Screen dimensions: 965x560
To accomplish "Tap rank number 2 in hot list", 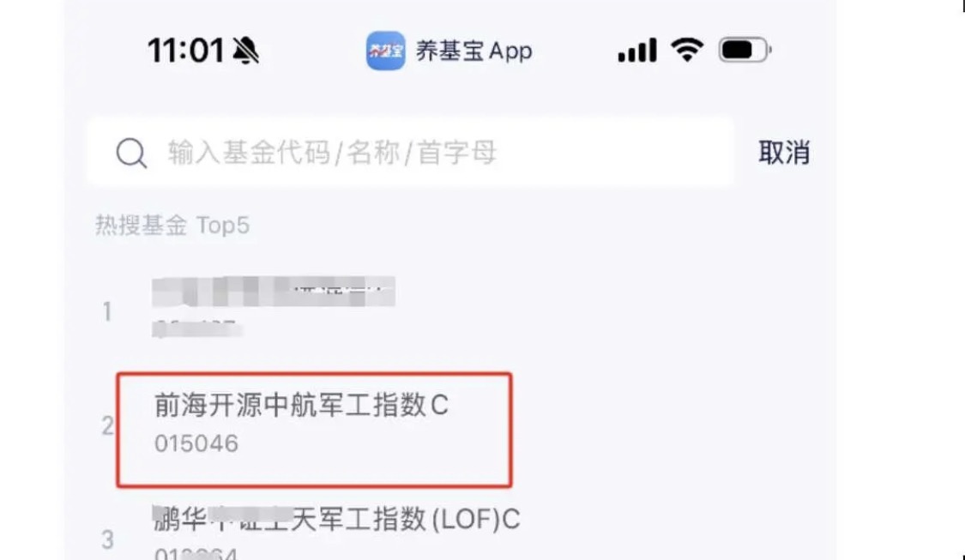I will [108, 426].
